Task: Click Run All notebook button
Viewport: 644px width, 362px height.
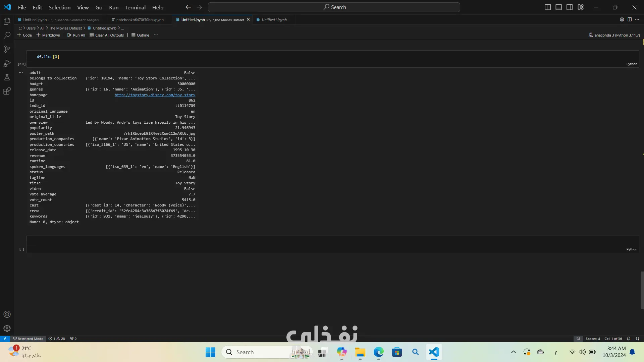Action: click(x=76, y=35)
